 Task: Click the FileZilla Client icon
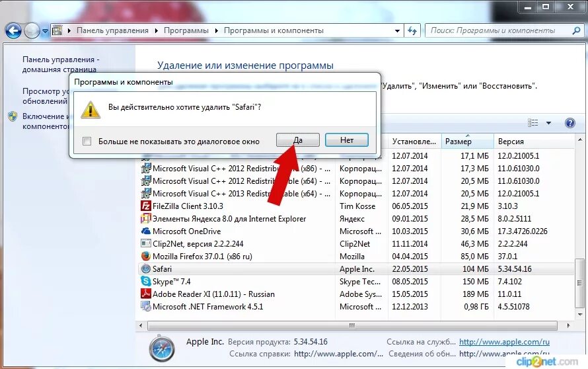click(x=145, y=206)
